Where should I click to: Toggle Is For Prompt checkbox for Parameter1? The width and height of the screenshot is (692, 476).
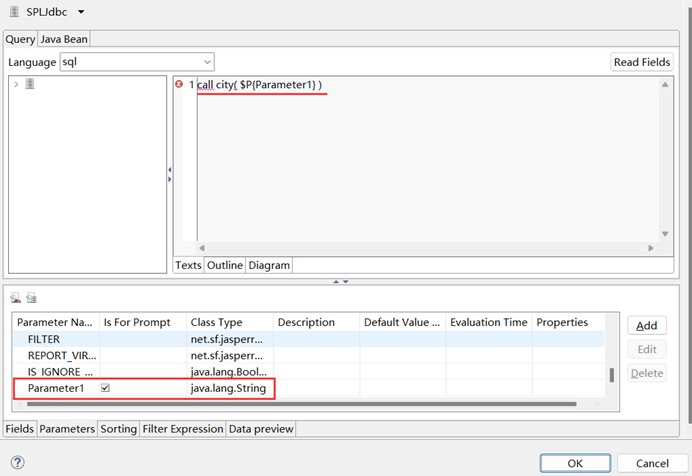(105, 388)
